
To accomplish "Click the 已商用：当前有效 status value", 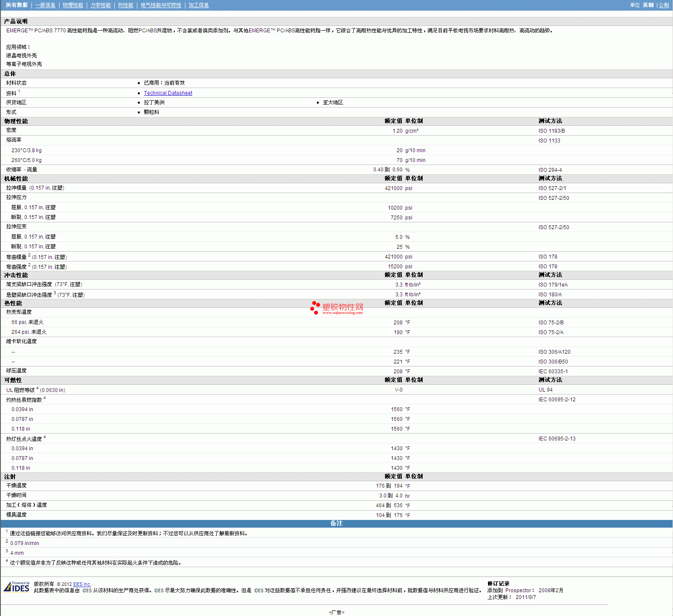I will click(x=164, y=83).
